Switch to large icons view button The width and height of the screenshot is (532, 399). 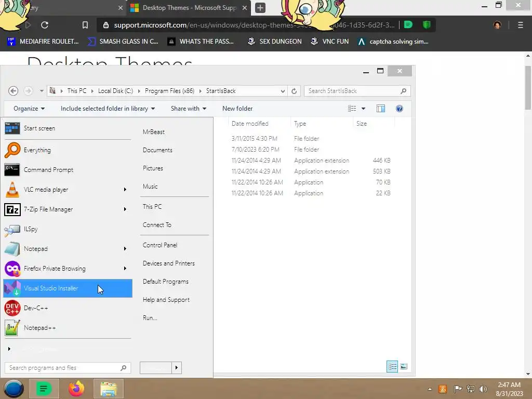pos(403,366)
